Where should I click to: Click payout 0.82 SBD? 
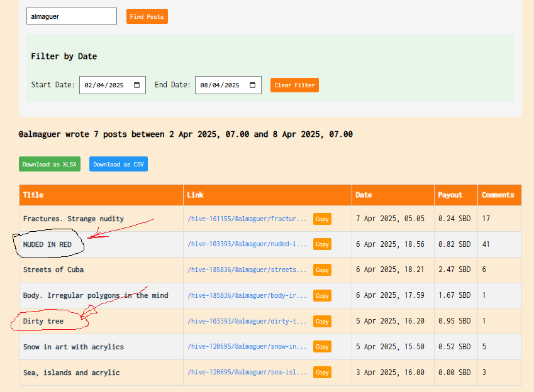[x=455, y=244]
